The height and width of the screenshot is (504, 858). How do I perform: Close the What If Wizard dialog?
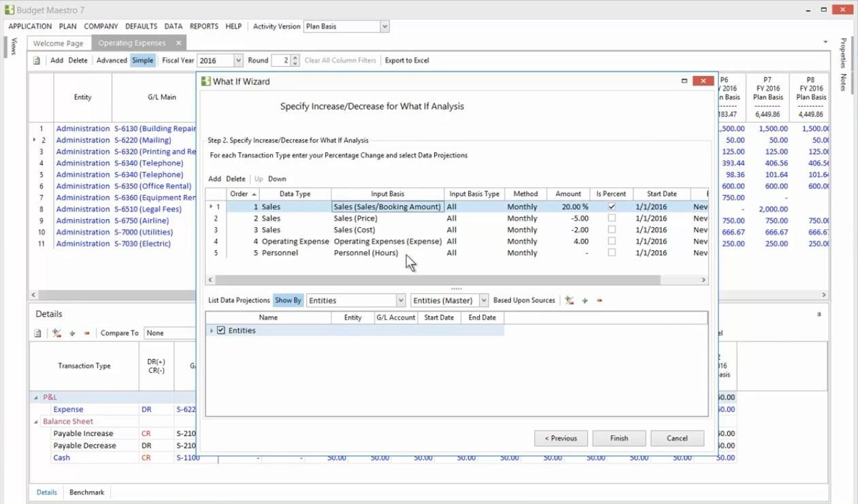click(703, 81)
